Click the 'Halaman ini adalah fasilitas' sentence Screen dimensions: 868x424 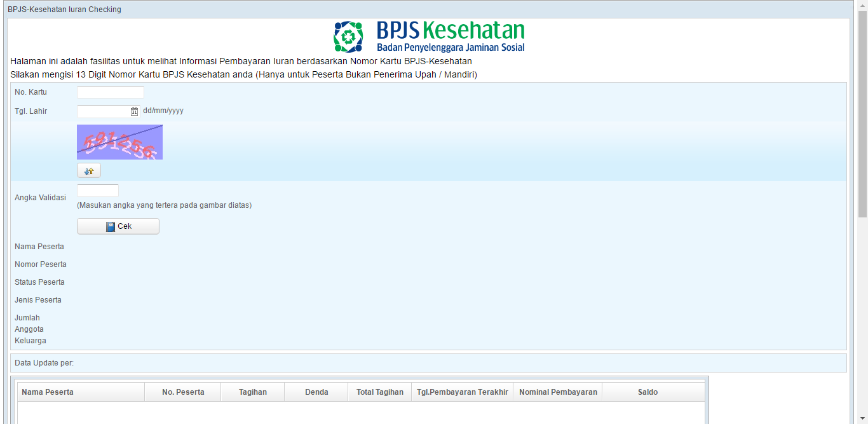241,61
